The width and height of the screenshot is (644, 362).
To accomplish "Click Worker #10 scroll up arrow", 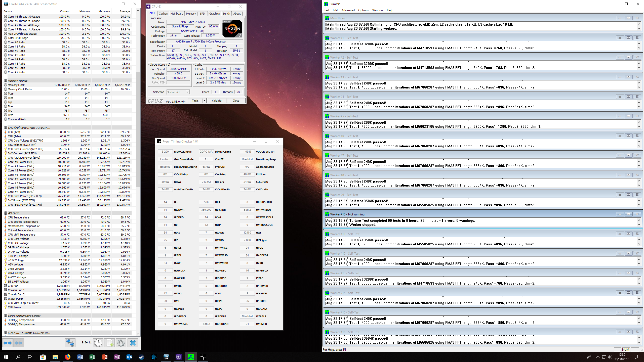I will tap(639, 220).
